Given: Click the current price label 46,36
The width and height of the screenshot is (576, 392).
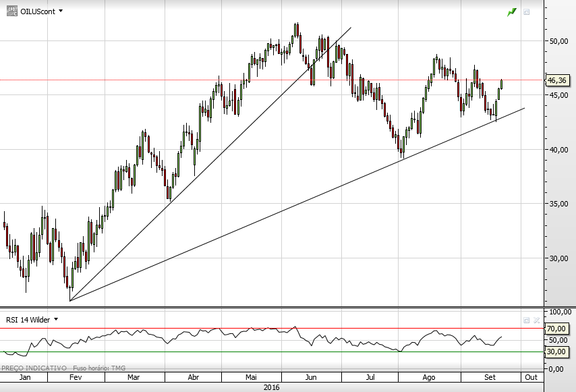Looking at the screenshot, I should (557, 80).
